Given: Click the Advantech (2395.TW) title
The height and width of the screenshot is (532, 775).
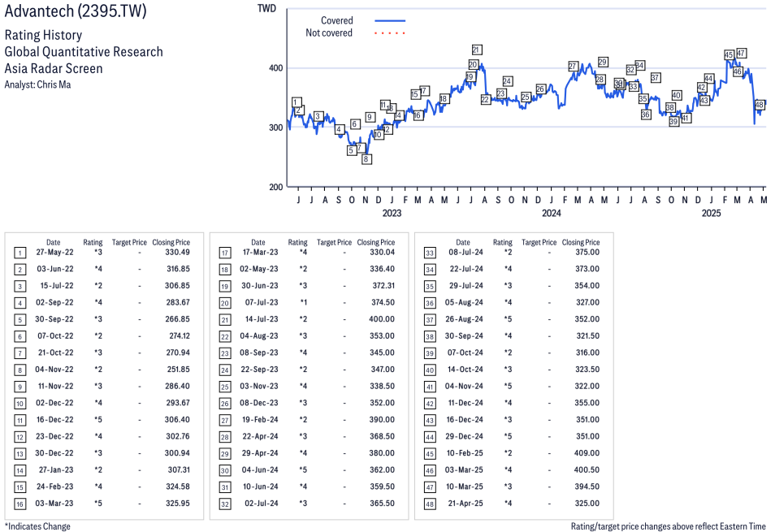Looking at the screenshot, I should click(x=76, y=11).
